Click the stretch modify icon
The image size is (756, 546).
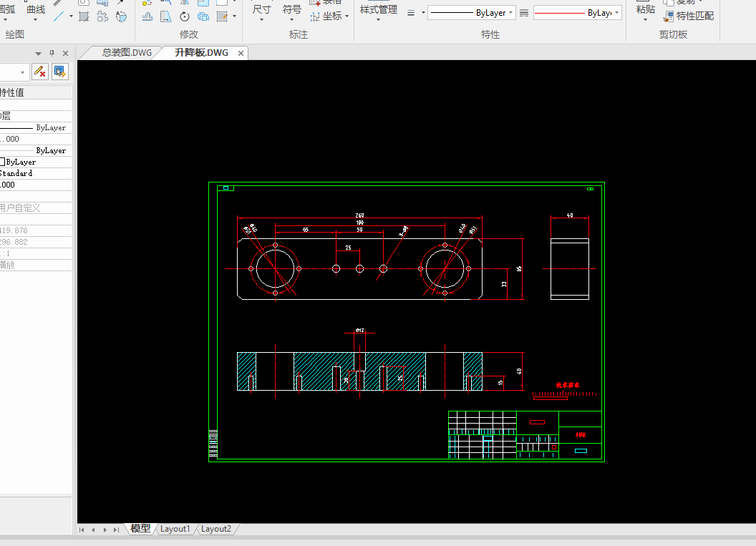[166, 16]
